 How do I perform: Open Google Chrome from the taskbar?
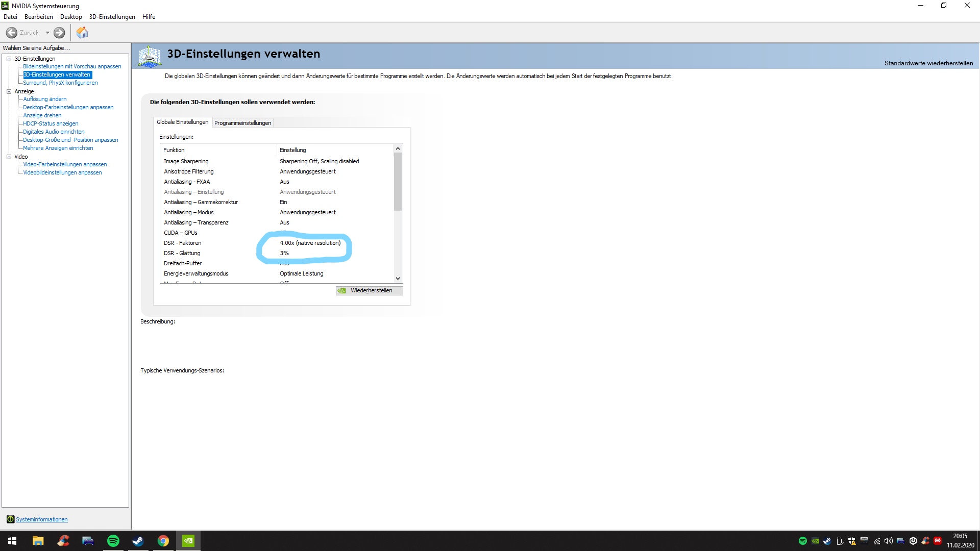pyautogui.click(x=163, y=541)
